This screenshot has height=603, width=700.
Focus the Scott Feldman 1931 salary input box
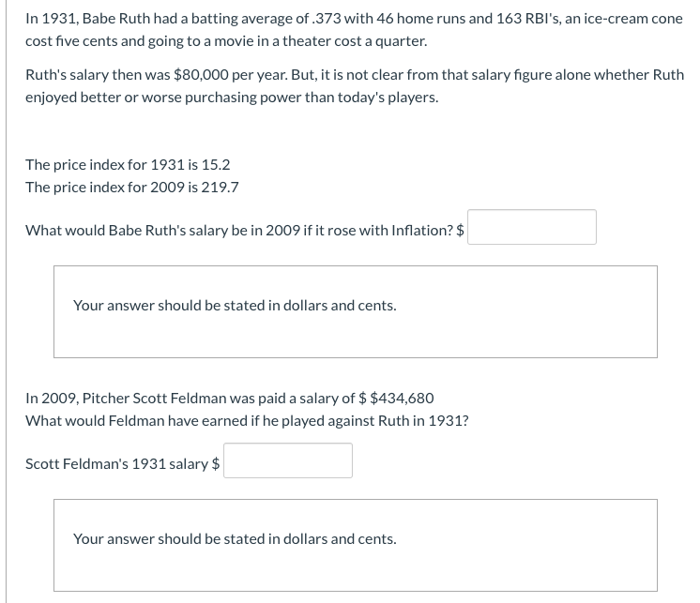coord(288,460)
